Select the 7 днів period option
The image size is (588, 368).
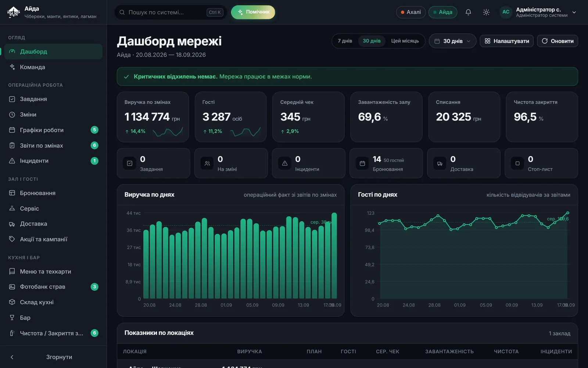coord(345,41)
